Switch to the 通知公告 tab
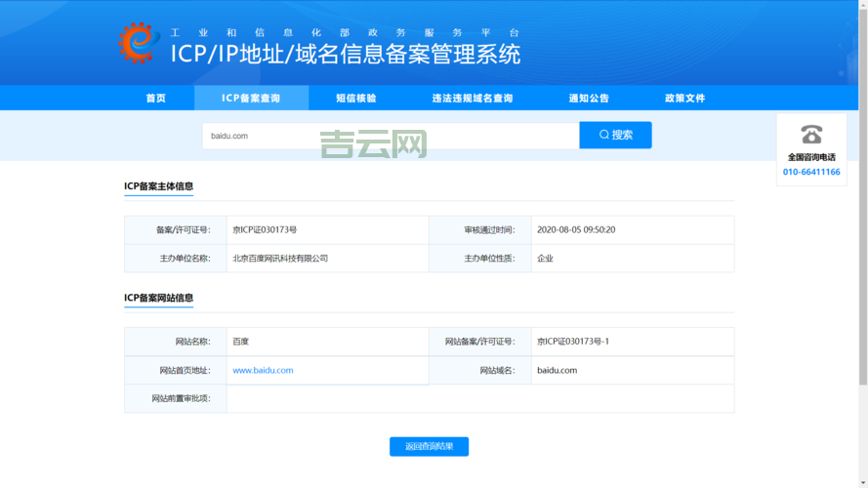 [589, 98]
